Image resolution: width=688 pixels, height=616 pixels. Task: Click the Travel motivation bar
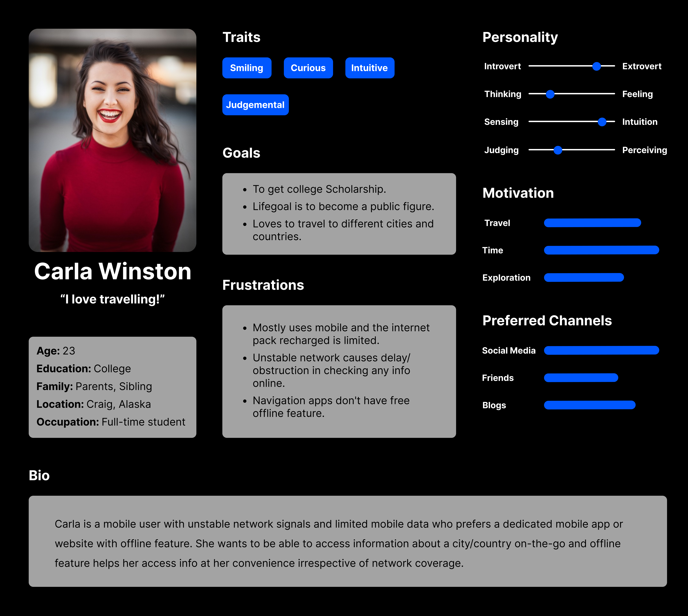click(x=592, y=223)
